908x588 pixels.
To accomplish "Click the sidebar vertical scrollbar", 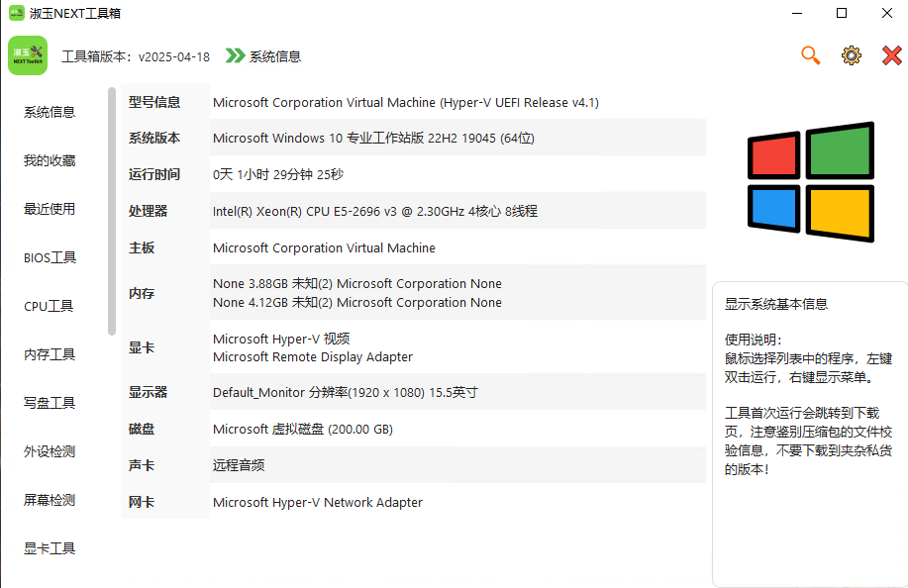I will point(112,211).
